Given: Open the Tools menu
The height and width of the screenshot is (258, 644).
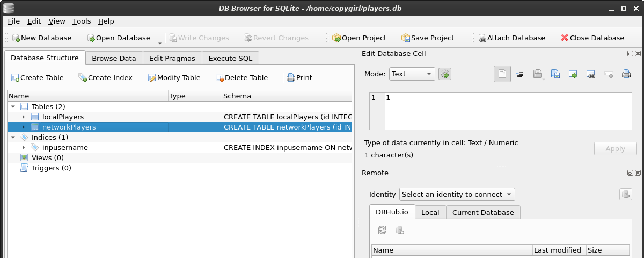Looking at the screenshot, I should pos(82,21).
